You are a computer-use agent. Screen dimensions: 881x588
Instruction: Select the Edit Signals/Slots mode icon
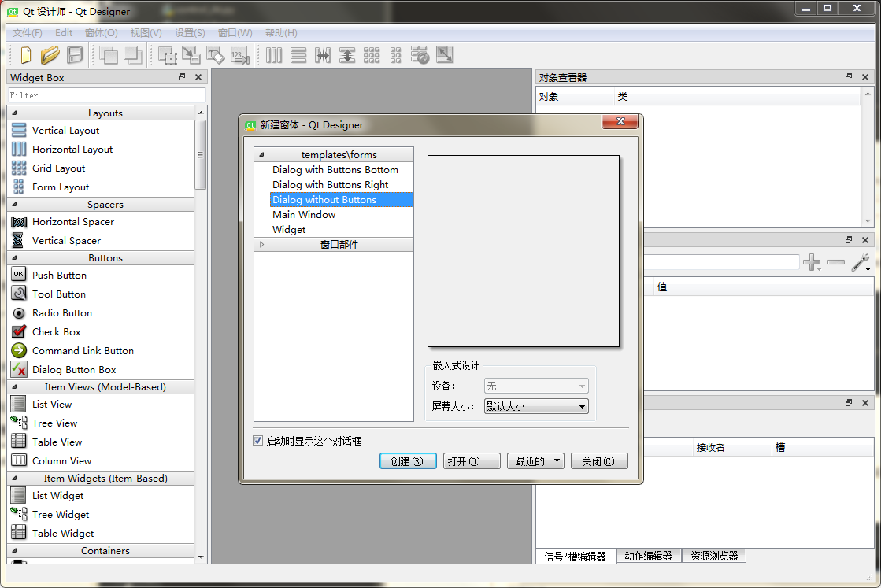coord(191,55)
